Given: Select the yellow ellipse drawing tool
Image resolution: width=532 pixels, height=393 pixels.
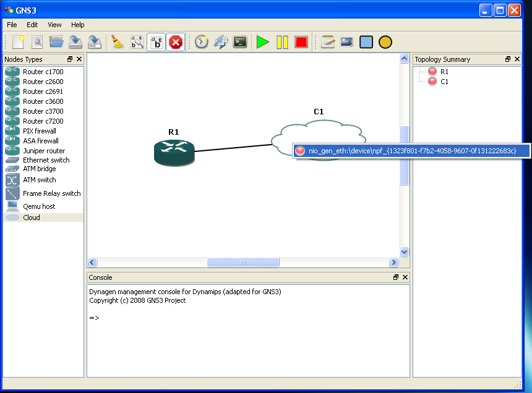Looking at the screenshot, I should [x=385, y=43].
